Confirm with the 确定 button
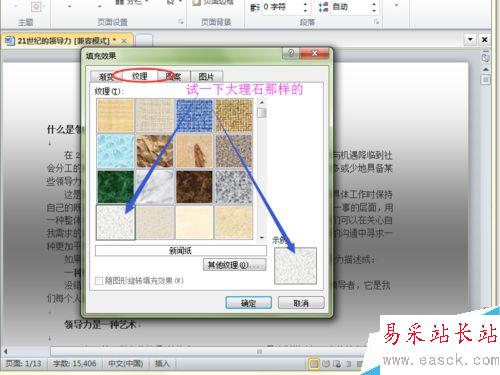Screen dimensions: 500x375 tap(248, 303)
